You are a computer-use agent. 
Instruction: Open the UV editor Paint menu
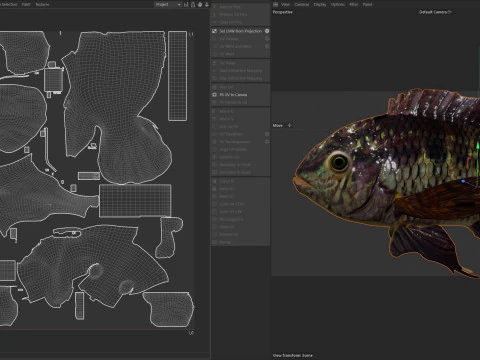click(26, 4)
